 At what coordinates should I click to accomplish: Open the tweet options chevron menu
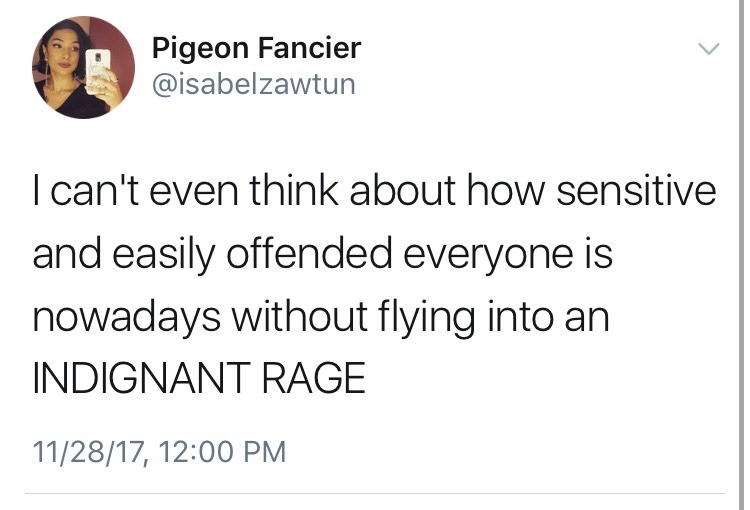[x=708, y=49]
